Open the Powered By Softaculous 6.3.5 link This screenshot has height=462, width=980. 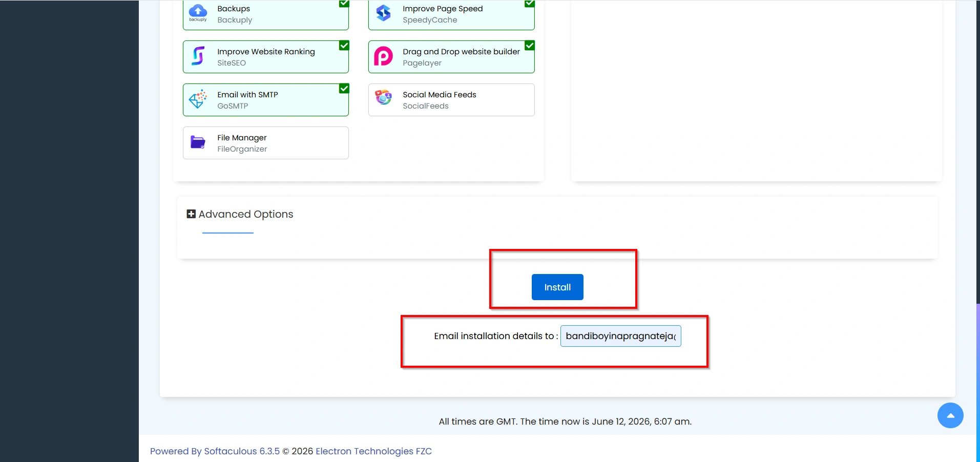tap(215, 451)
